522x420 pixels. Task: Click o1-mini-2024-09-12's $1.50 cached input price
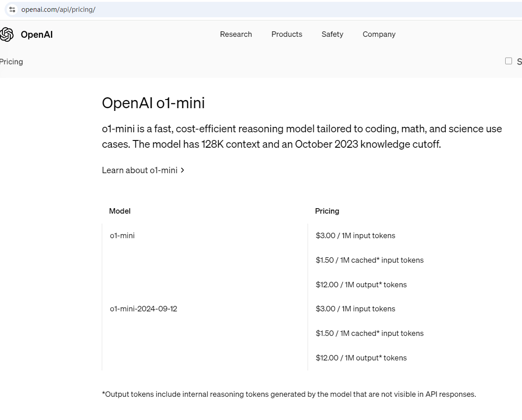coord(369,333)
